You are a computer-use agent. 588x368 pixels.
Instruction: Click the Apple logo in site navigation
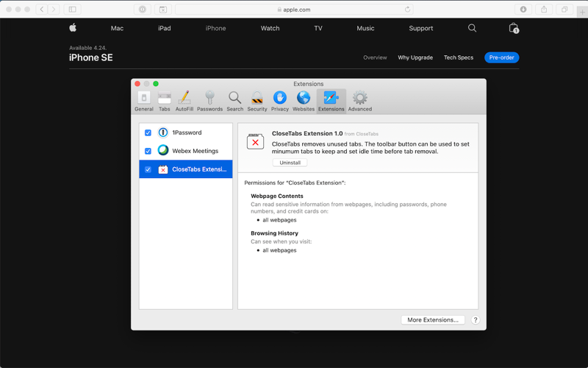click(73, 27)
